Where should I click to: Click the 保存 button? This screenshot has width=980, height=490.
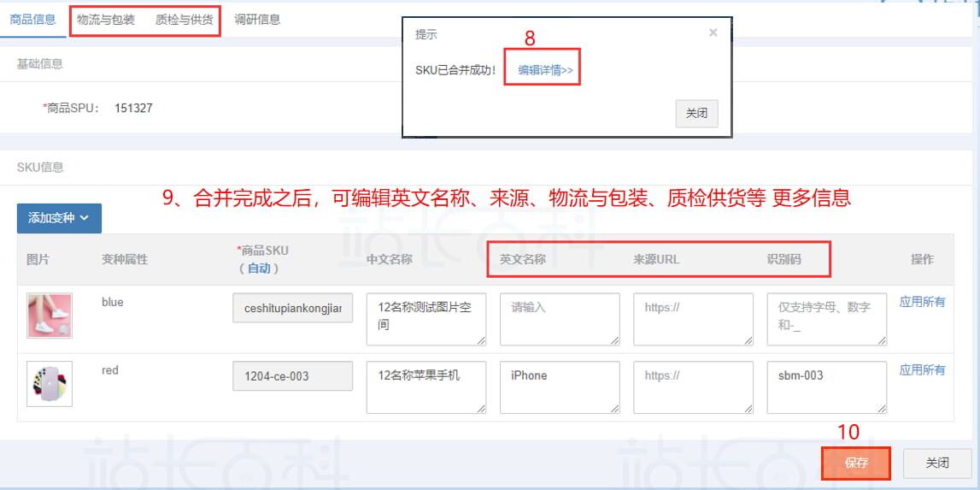pos(855,463)
